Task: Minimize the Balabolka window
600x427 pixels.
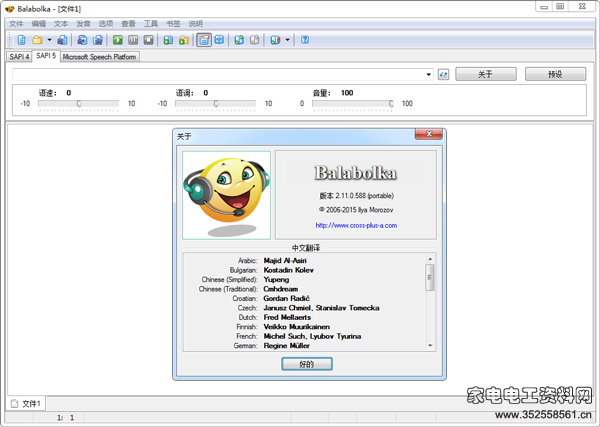Action: click(544, 7)
